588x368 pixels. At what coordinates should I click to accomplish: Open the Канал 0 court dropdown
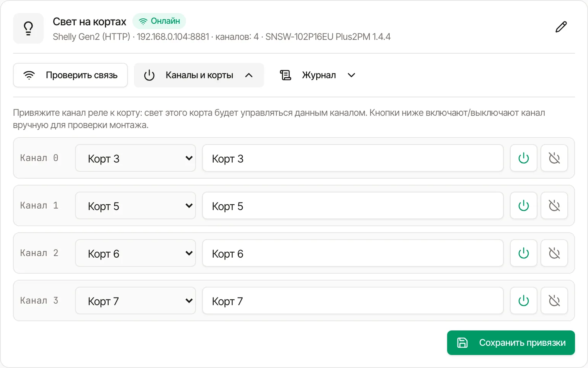tap(136, 158)
